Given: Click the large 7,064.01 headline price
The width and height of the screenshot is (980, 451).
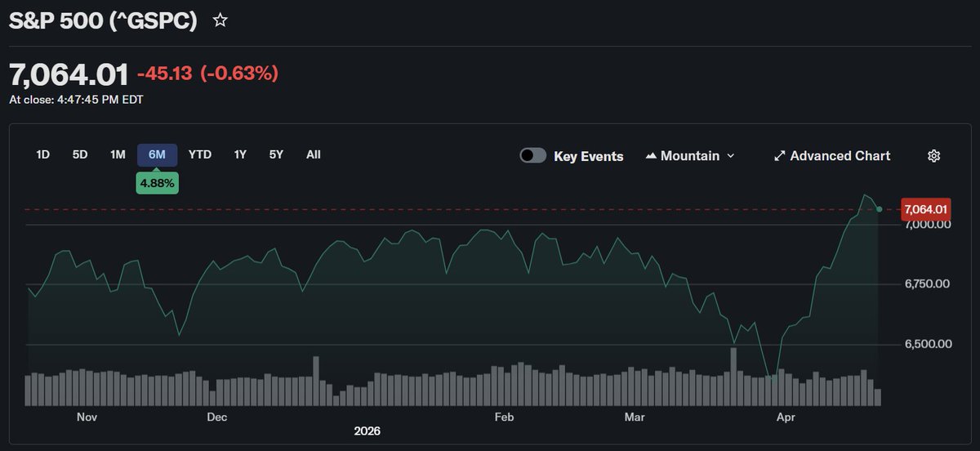Looking at the screenshot, I should tap(69, 74).
